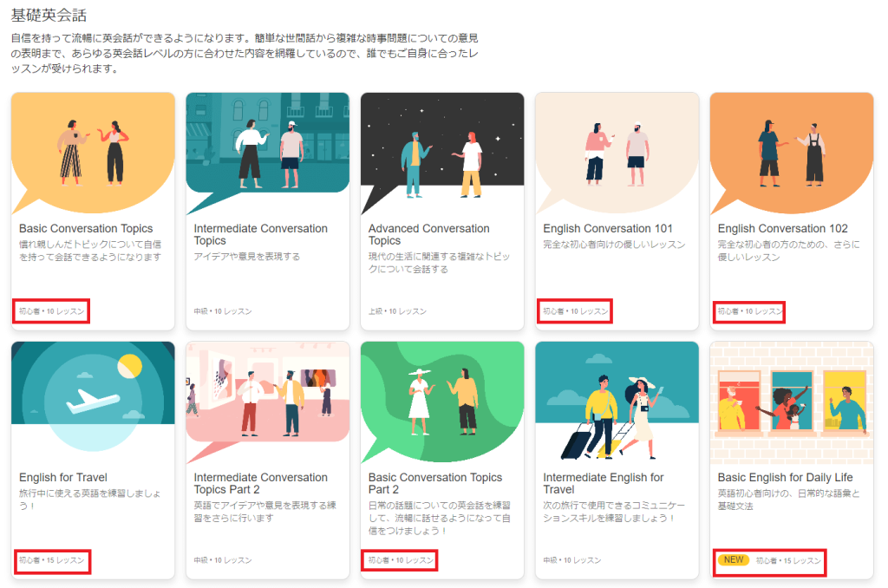Select the Basic English for Daily Life title
This screenshot has height=588, width=888.
pyautogui.click(x=785, y=478)
